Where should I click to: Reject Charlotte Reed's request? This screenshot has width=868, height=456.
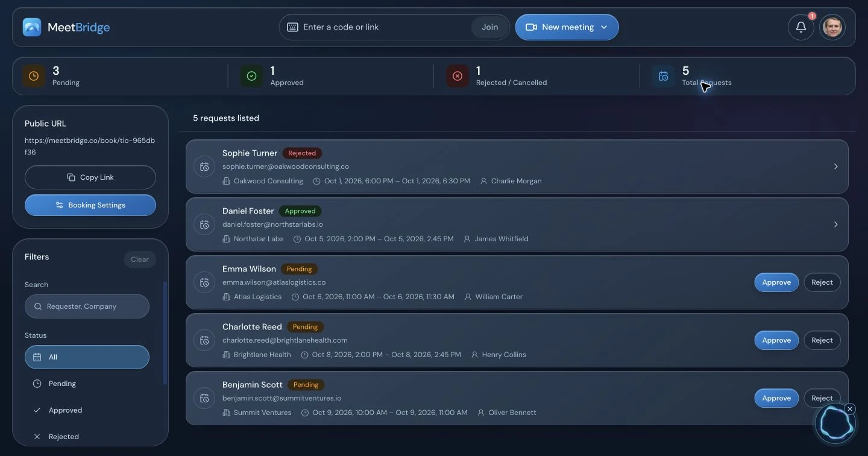tap(822, 340)
